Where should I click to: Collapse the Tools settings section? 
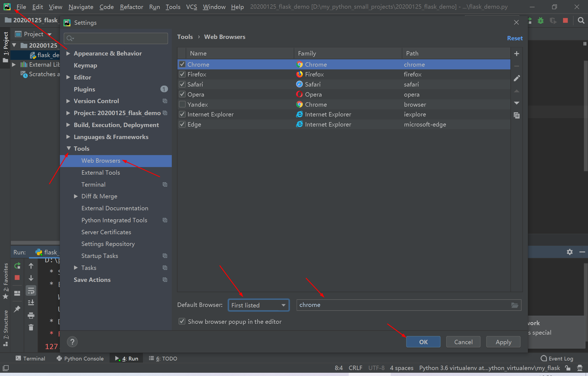tap(69, 149)
